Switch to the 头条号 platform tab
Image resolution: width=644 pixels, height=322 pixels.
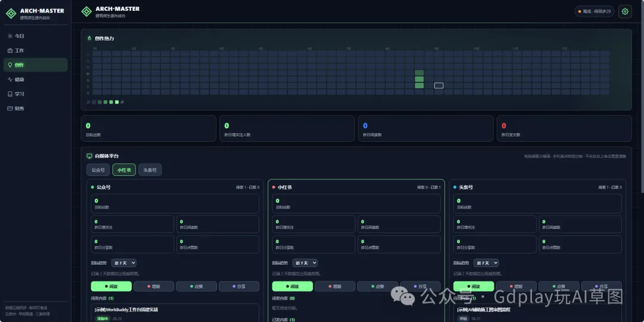click(x=150, y=169)
